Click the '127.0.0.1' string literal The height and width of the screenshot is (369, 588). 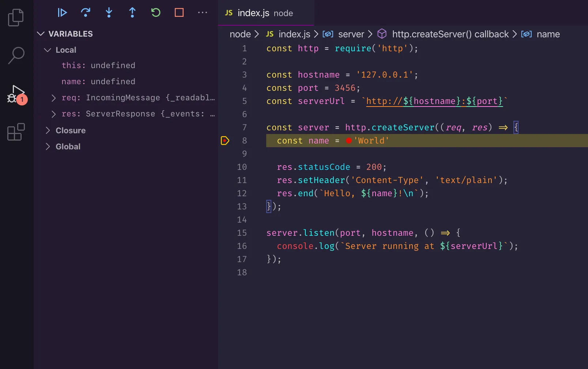click(x=384, y=75)
